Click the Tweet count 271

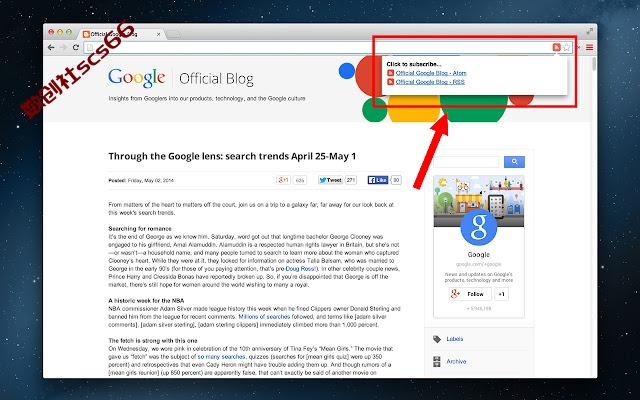[x=351, y=180]
